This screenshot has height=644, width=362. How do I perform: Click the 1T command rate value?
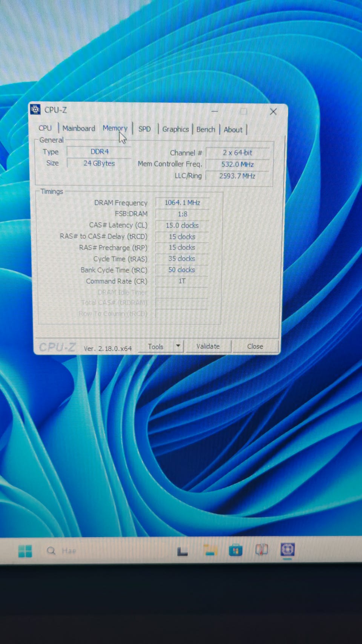pyautogui.click(x=182, y=281)
